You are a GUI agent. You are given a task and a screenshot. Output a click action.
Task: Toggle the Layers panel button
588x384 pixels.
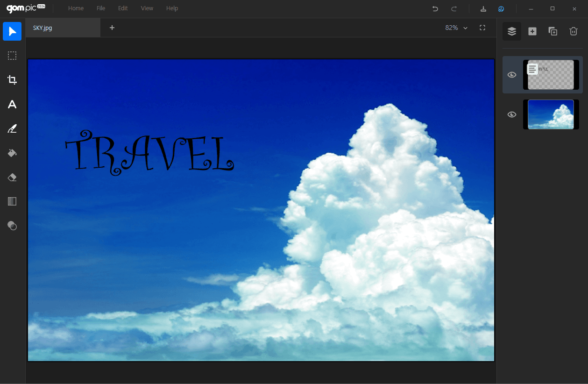click(x=512, y=31)
